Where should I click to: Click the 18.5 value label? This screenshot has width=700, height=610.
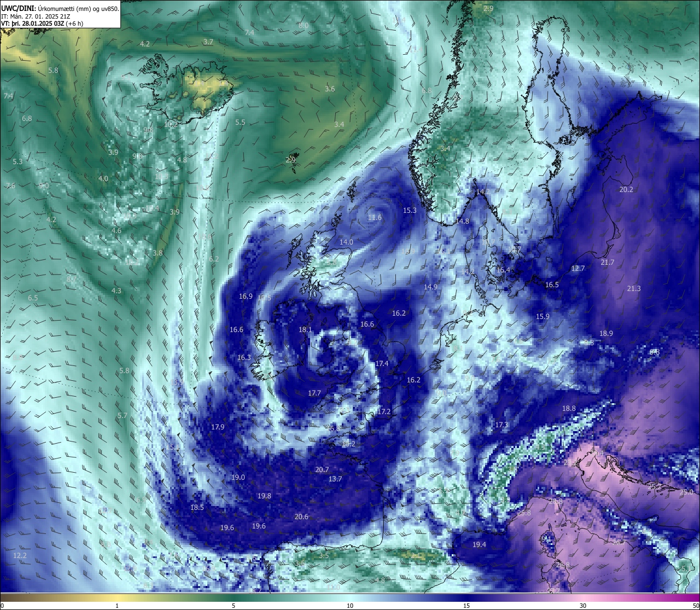pos(197,507)
